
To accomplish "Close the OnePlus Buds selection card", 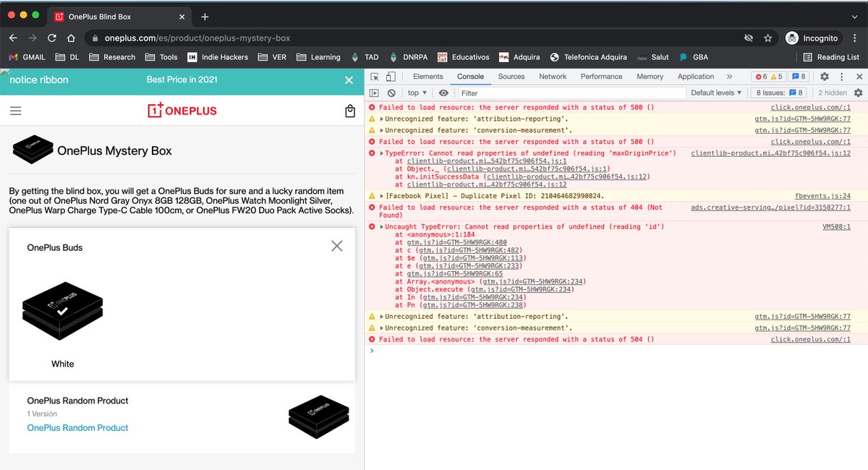I will click(336, 246).
